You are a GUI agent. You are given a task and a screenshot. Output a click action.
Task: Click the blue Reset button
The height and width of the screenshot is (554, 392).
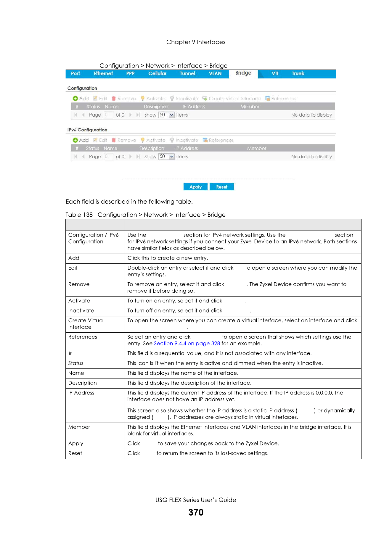click(x=222, y=187)
